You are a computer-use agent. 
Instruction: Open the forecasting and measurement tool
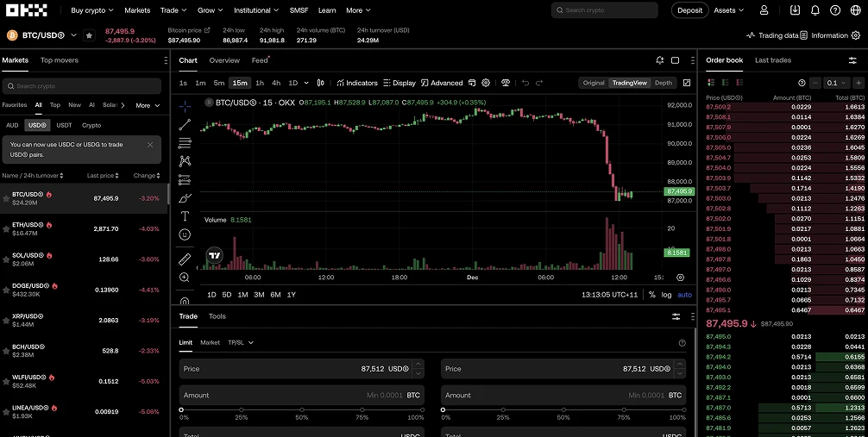pos(185,180)
